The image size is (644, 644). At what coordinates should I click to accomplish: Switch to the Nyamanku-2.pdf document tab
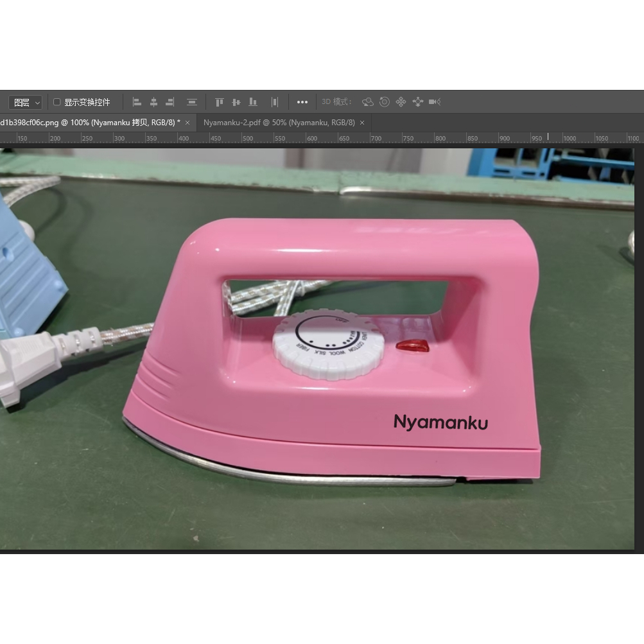pyautogui.click(x=279, y=122)
